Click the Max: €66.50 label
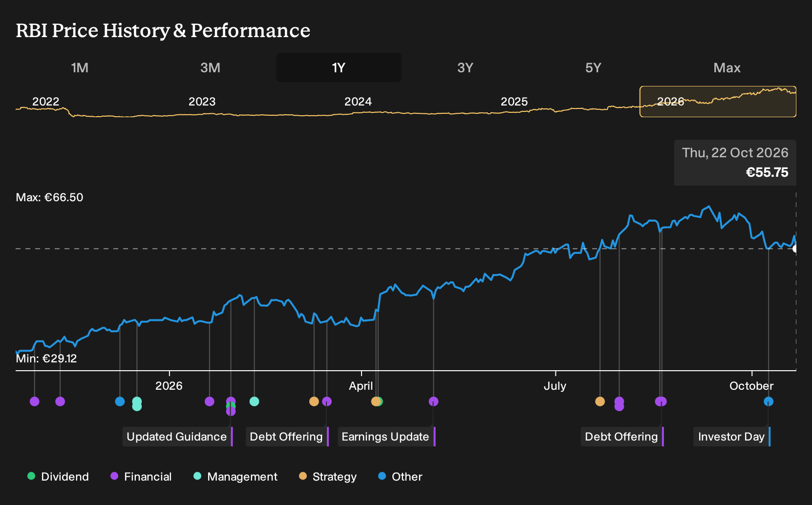The image size is (812, 505). (49, 197)
